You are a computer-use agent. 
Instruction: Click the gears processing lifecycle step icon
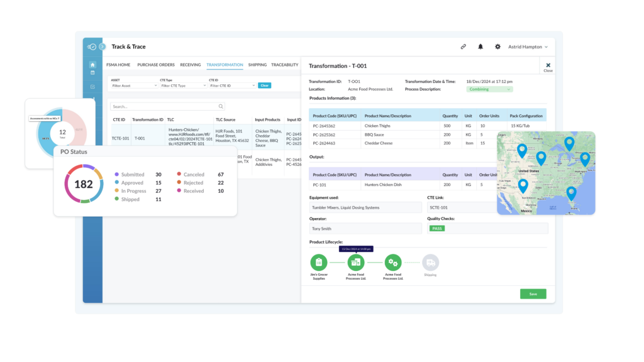click(393, 262)
